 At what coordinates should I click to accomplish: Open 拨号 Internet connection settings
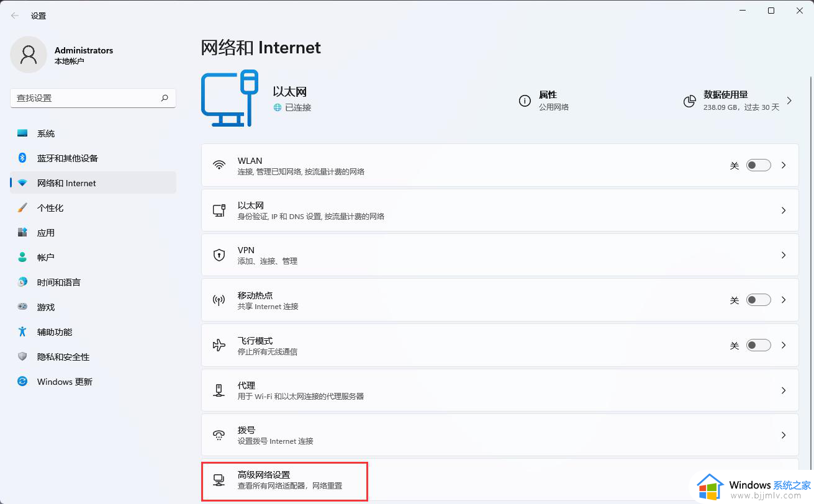(x=500, y=435)
